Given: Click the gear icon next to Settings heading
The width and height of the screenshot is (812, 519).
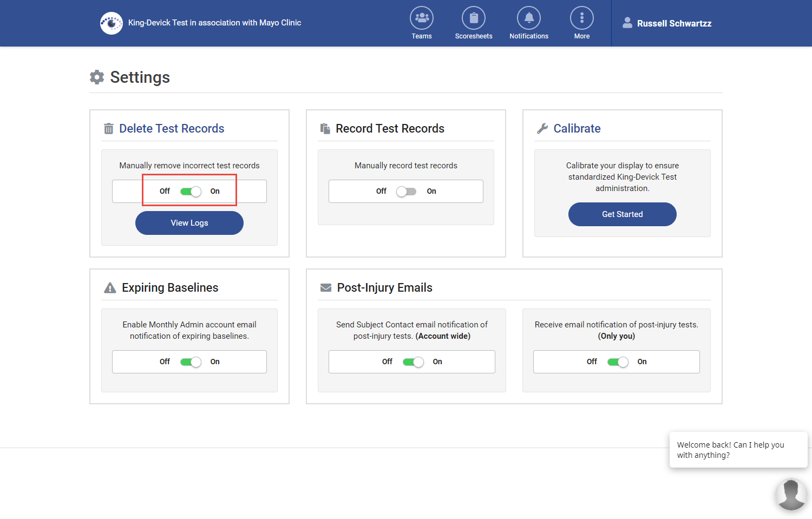Looking at the screenshot, I should pos(97,77).
